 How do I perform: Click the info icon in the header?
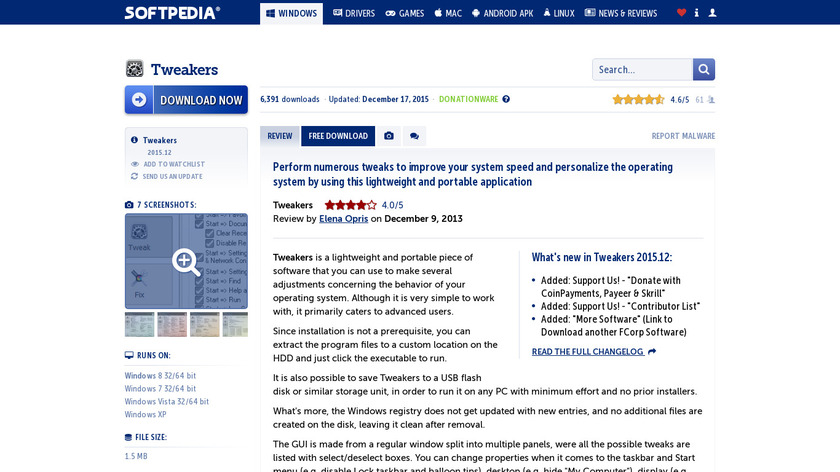(696, 13)
